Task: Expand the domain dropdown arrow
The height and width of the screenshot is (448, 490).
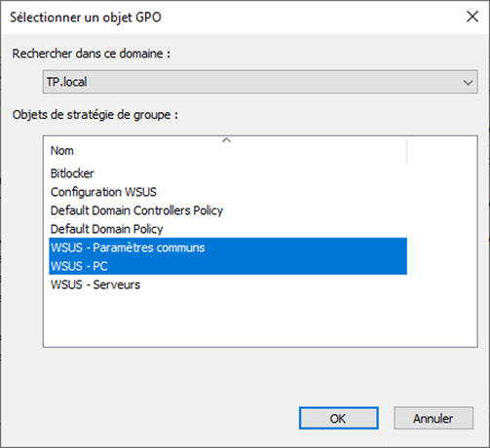Action: [x=468, y=83]
